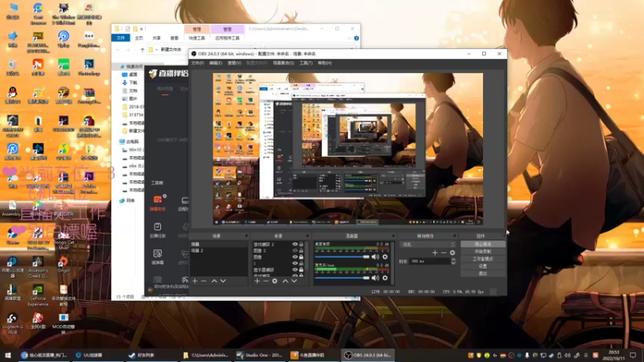The height and width of the screenshot is (362, 644).
Task: Select 场景 2 in the Scenes list
Action: tap(219, 250)
